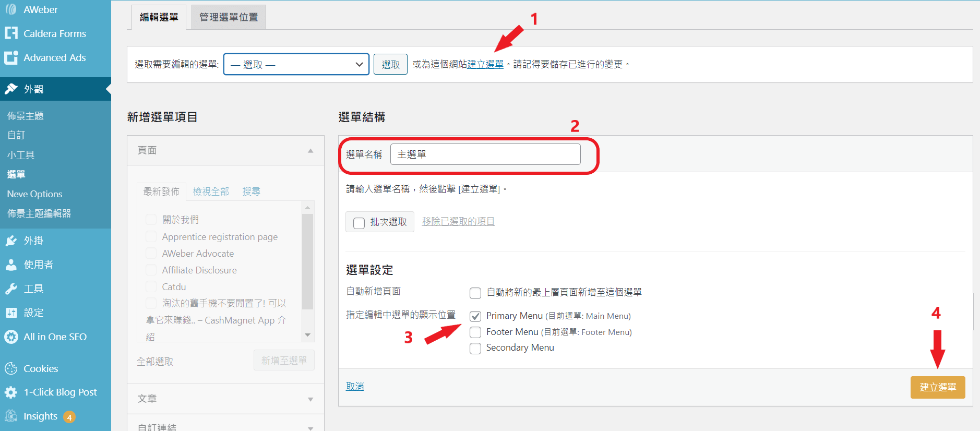Click the 建立選單 link
This screenshot has width=980, height=431.
(485, 64)
